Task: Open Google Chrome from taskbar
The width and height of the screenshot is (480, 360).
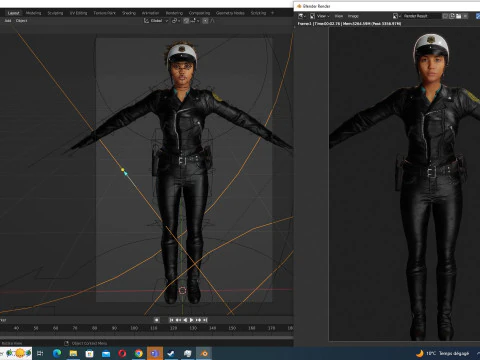Action: click(139, 353)
